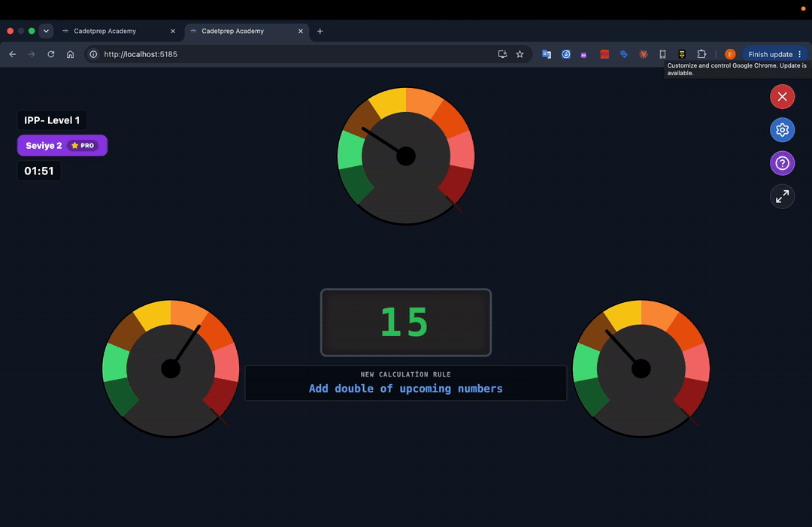
Task: Open the Chrome extensions puzzle icon
Action: (701, 54)
